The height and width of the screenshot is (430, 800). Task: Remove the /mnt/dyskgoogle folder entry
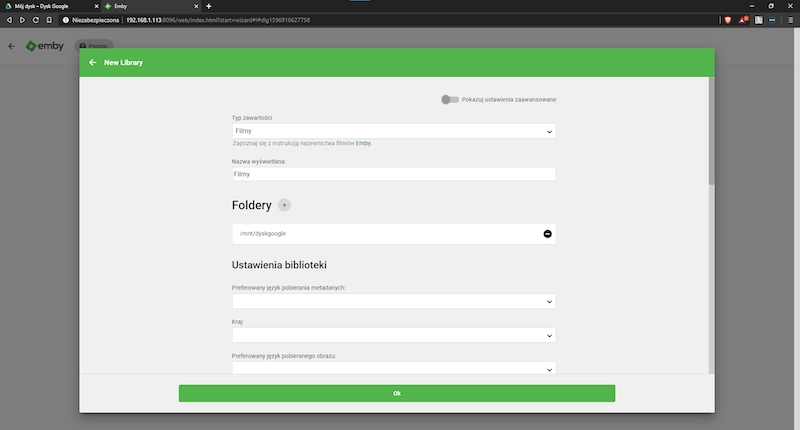click(x=547, y=234)
